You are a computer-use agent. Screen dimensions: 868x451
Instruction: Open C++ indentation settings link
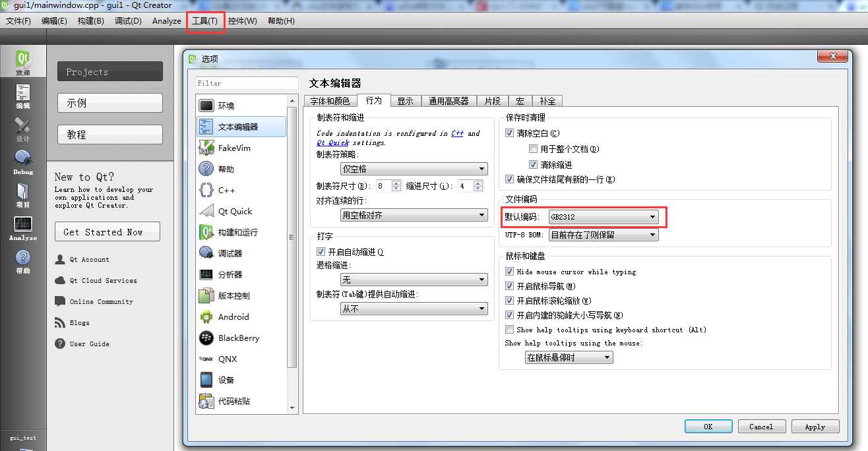458,133
